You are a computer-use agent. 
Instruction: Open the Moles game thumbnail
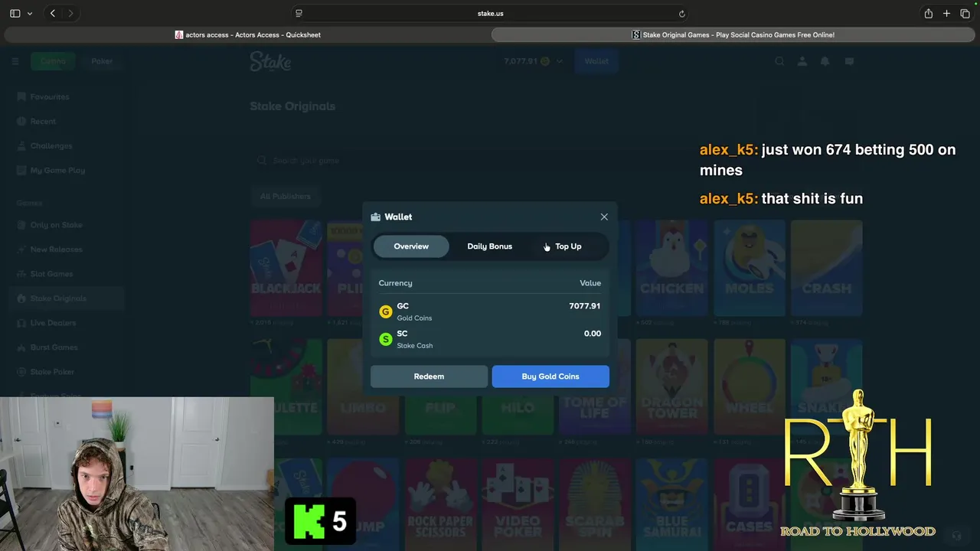749,269
